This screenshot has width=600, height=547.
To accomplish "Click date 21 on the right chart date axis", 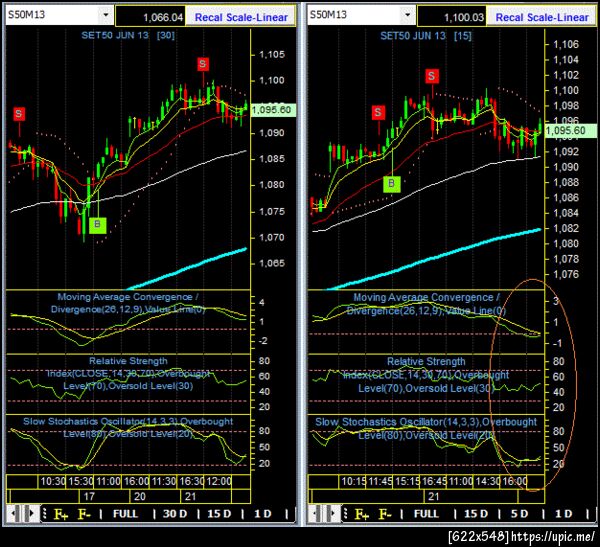I will [x=434, y=496].
